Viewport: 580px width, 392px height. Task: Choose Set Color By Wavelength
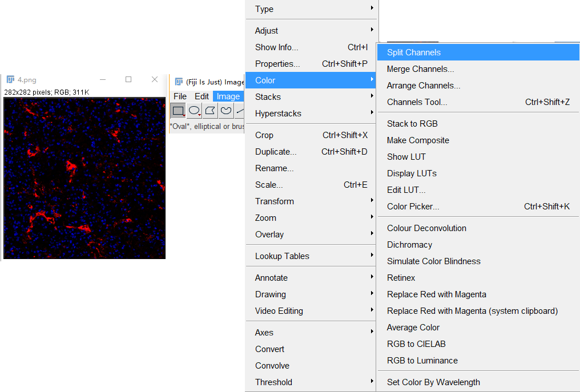[478, 382]
